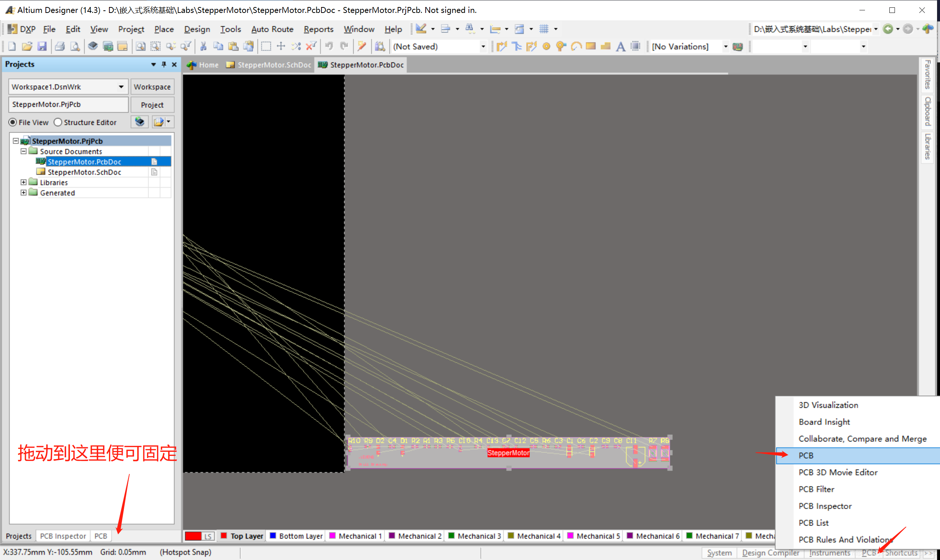Click the Workspace button
This screenshot has height=560, width=940.
click(x=152, y=87)
